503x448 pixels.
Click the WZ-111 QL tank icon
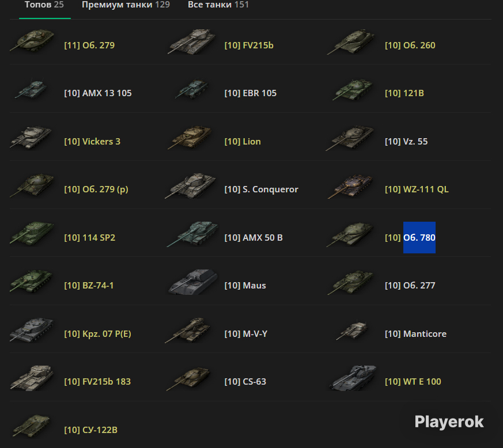click(351, 187)
